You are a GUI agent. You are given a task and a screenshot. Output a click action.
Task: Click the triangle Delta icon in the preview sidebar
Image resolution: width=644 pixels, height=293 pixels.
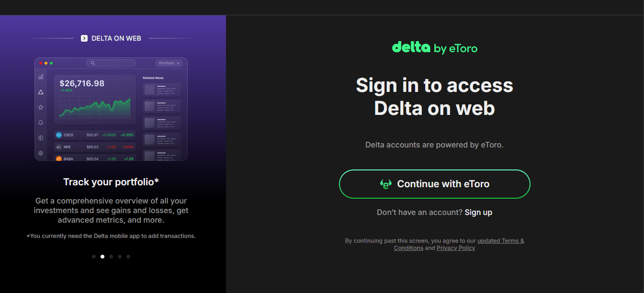[41, 92]
